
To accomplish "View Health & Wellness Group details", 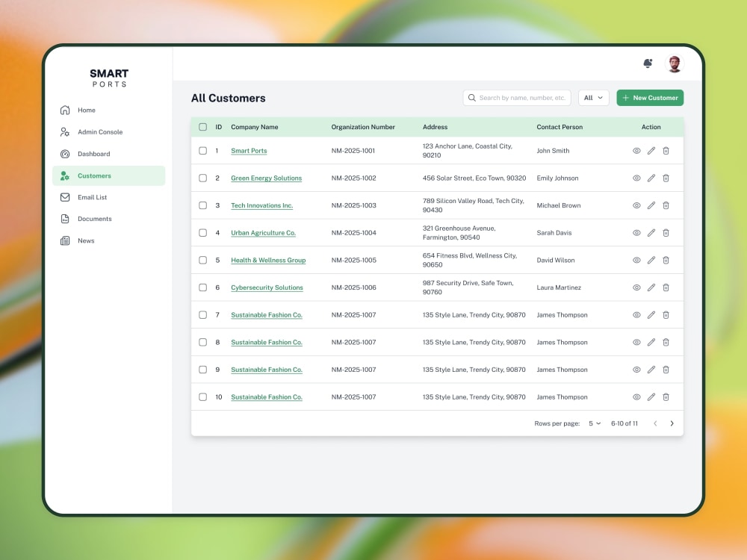I will pyautogui.click(x=636, y=261).
